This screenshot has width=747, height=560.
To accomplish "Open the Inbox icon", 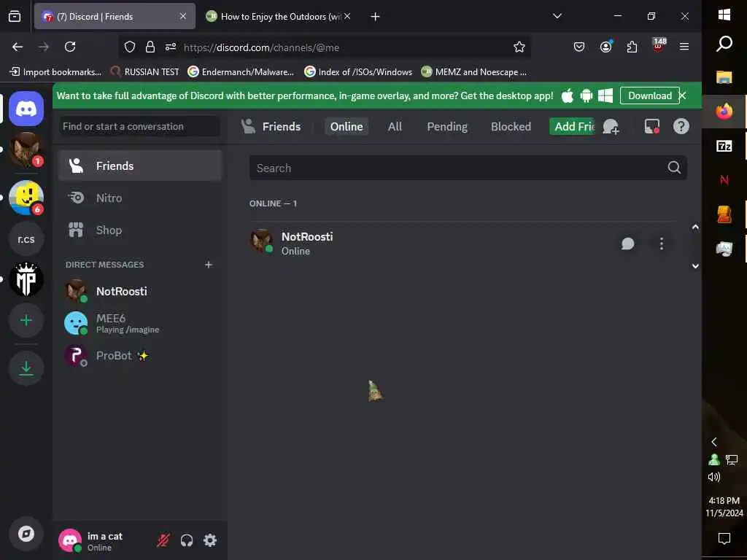I will (x=651, y=127).
